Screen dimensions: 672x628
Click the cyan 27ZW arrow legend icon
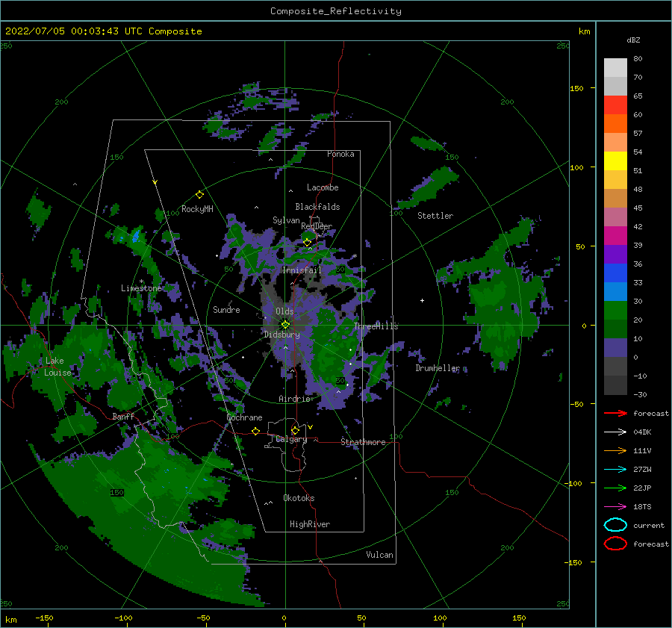(x=615, y=470)
